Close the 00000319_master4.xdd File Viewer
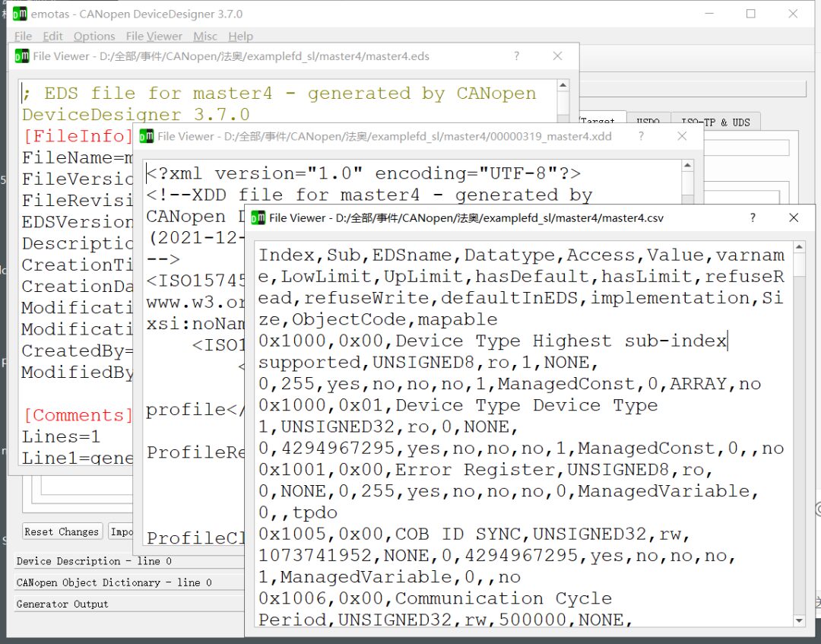Image resolution: width=821 pixels, height=644 pixels. tap(682, 135)
